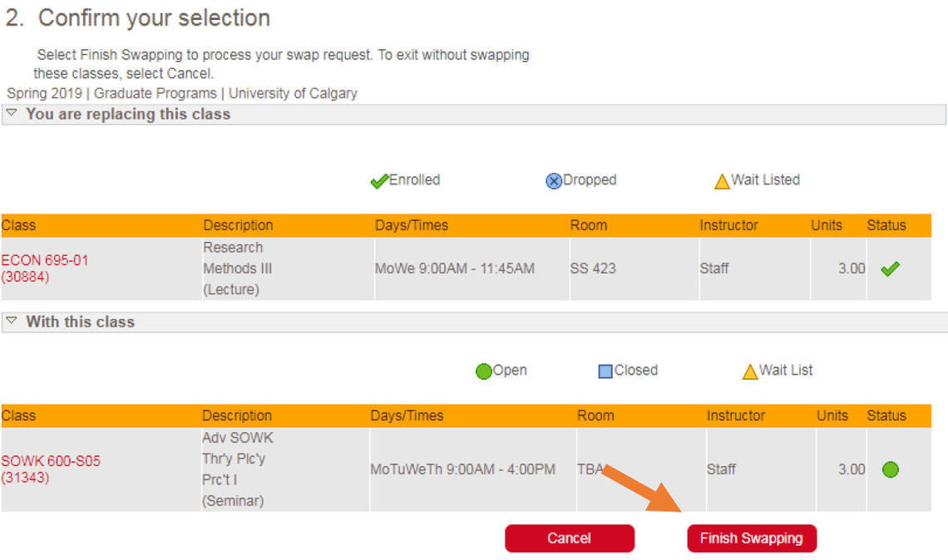Collapse the 'You are replacing this class' section

[12, 114]
